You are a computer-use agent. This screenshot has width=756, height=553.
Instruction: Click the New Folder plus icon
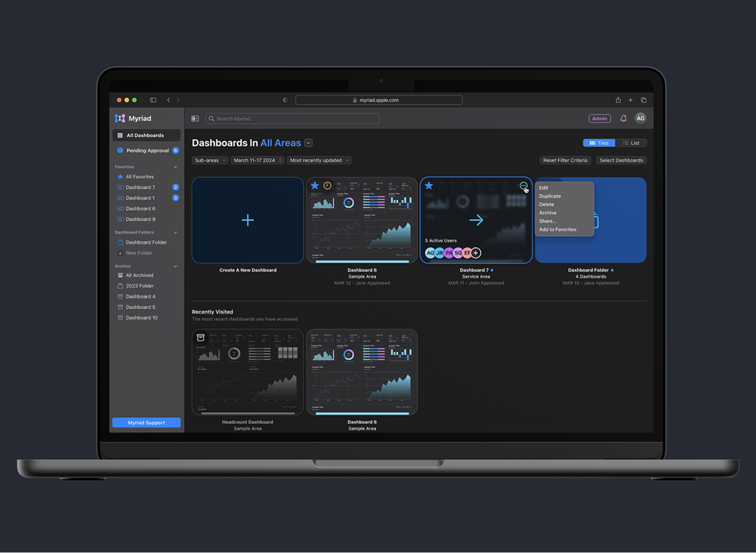119,253
